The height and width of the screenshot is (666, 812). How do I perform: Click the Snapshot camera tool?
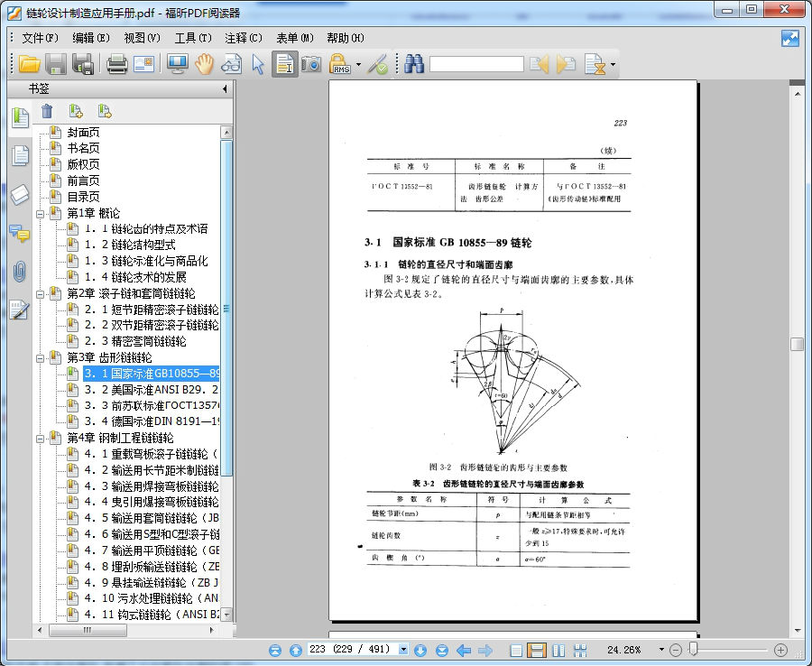click(311, 64)
